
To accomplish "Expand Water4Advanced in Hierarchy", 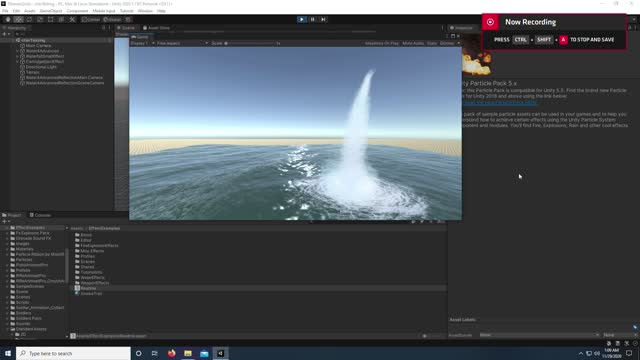I will pos(17,51).
